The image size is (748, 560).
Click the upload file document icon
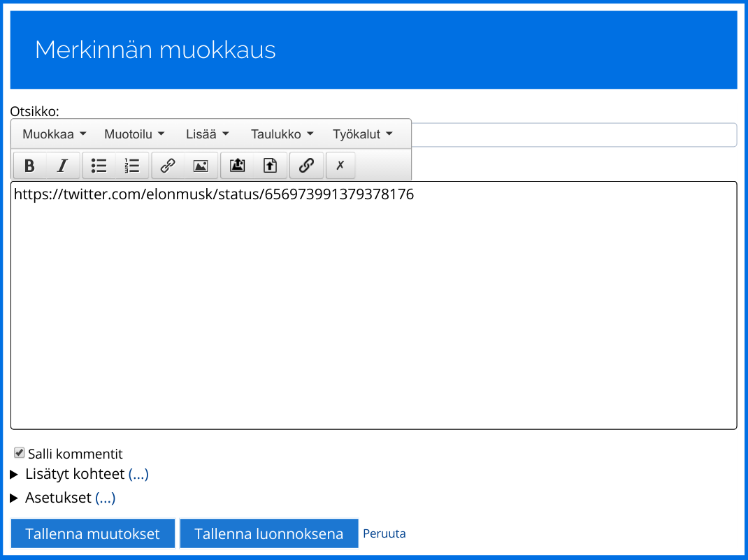click(271, 166)
